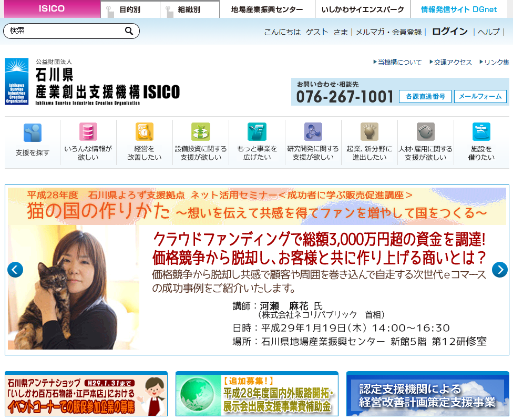Open the ヘルプ link
This screenshot has width=513, height=420.
point(489,32)
